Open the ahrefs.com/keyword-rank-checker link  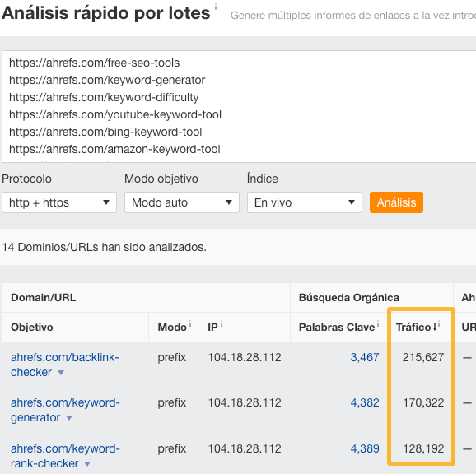(65, 456)
